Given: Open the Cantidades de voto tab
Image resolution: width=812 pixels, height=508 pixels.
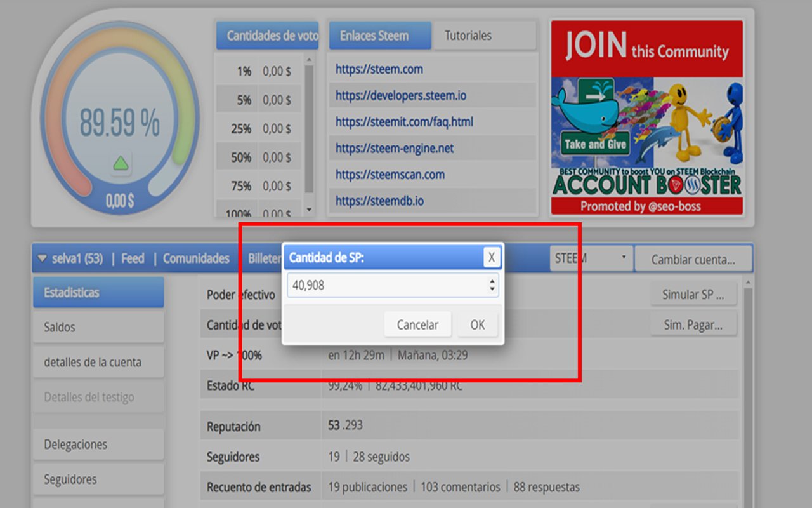Looking at the screenshot, I should 267,36.
